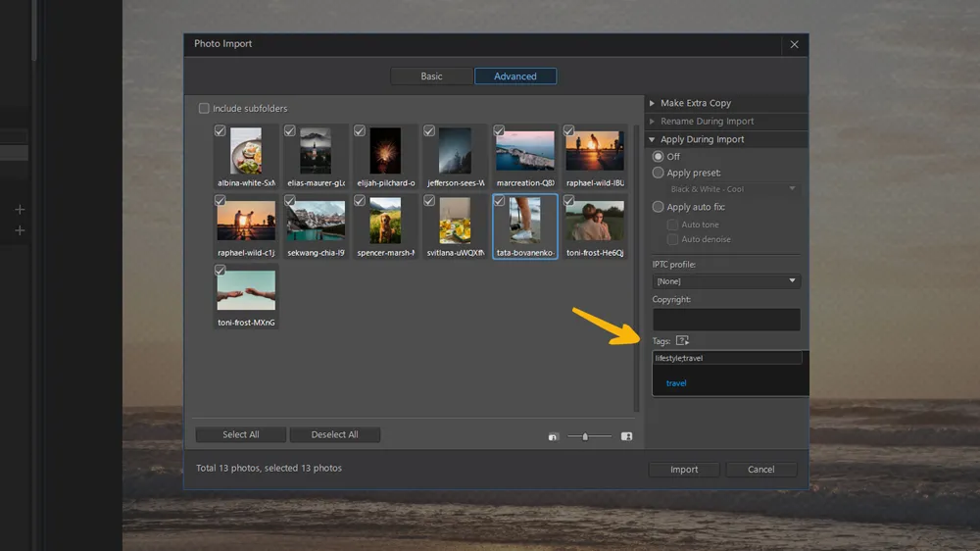Click the tags help icon
This screenshot has height=551, width=980.
coord(682,341)
